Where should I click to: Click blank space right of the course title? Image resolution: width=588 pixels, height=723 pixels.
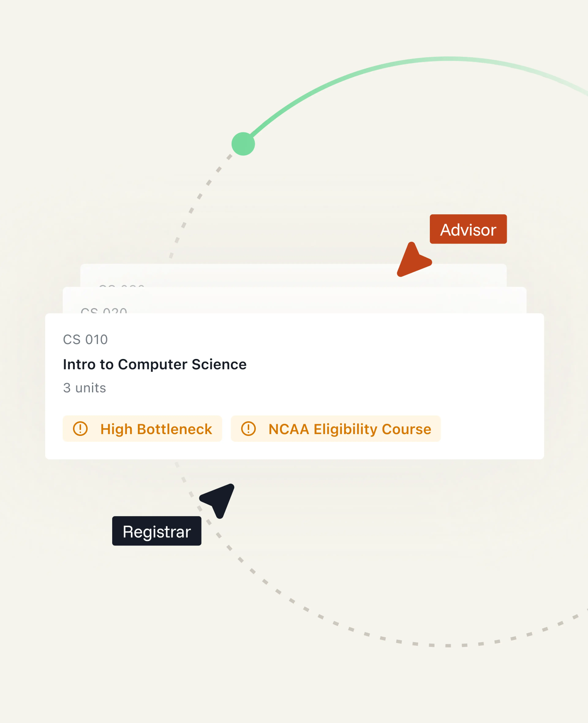(x=390, y=364)
